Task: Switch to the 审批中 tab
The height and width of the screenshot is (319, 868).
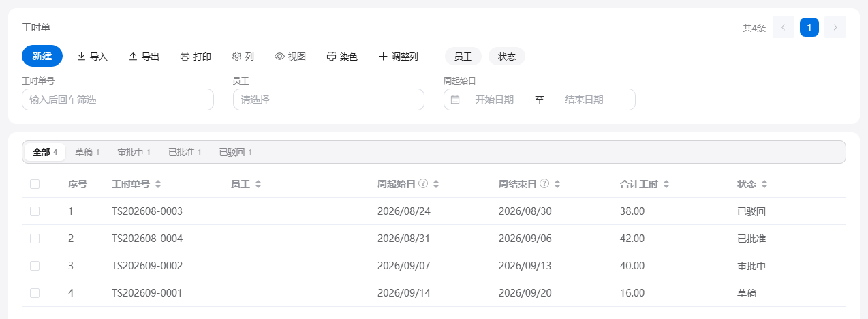Action: click(134, 152)
